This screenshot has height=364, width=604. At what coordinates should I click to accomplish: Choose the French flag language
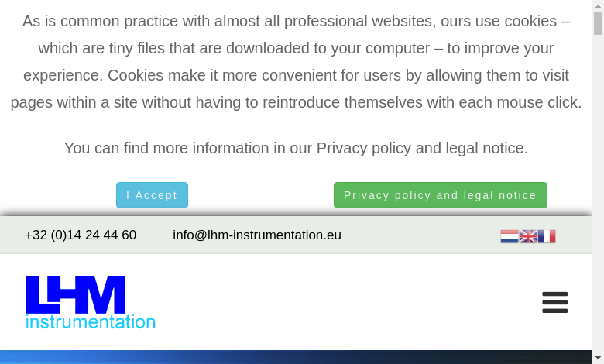[546, 236]
